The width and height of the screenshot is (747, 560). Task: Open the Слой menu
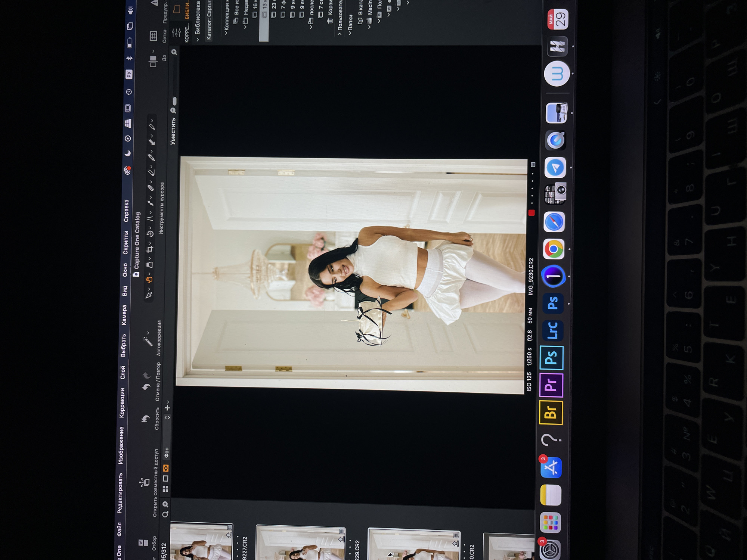[x=123, y=373]
